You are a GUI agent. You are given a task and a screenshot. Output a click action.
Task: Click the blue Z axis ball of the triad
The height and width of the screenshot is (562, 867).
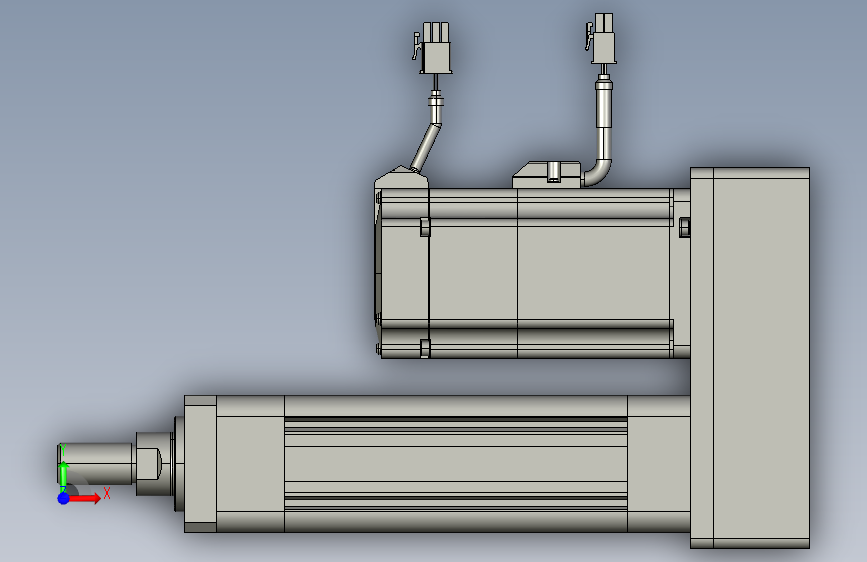point(64,498)
